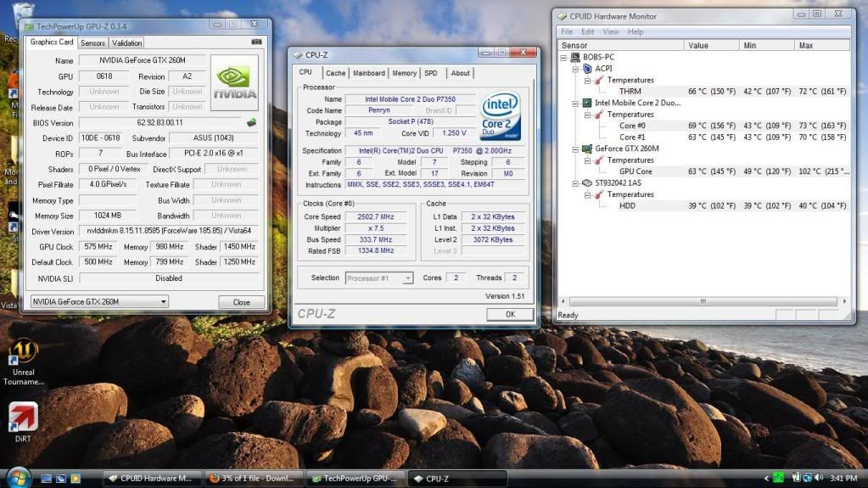
Task: Open the DiRT desktop shortcut
Action: click(x=23, y=422)
